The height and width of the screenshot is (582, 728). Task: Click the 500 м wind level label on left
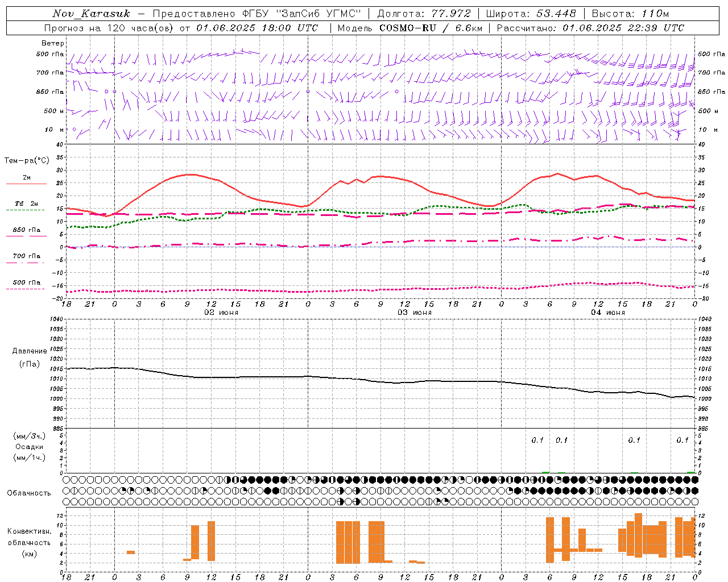(54, 111)
